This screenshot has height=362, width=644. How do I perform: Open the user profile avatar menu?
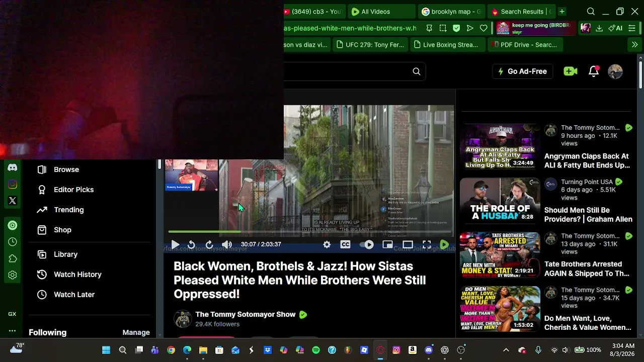(615, 71)
